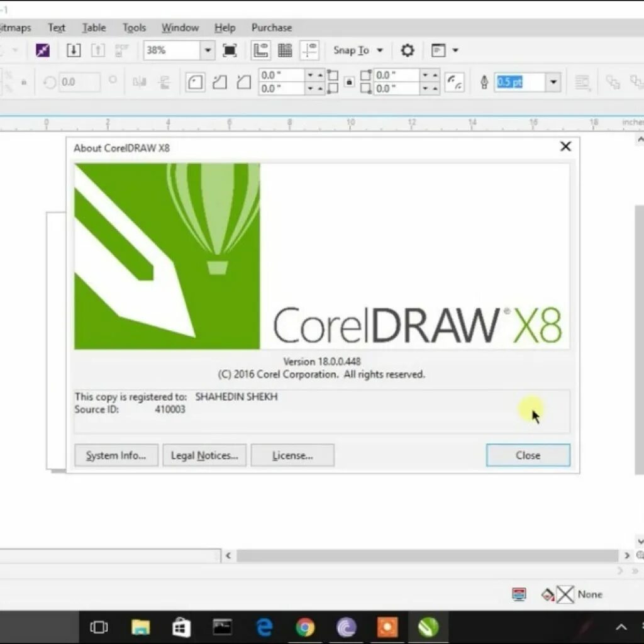
Task: Open the Microsoft Store taskbar icon
Action: (181, 627)
